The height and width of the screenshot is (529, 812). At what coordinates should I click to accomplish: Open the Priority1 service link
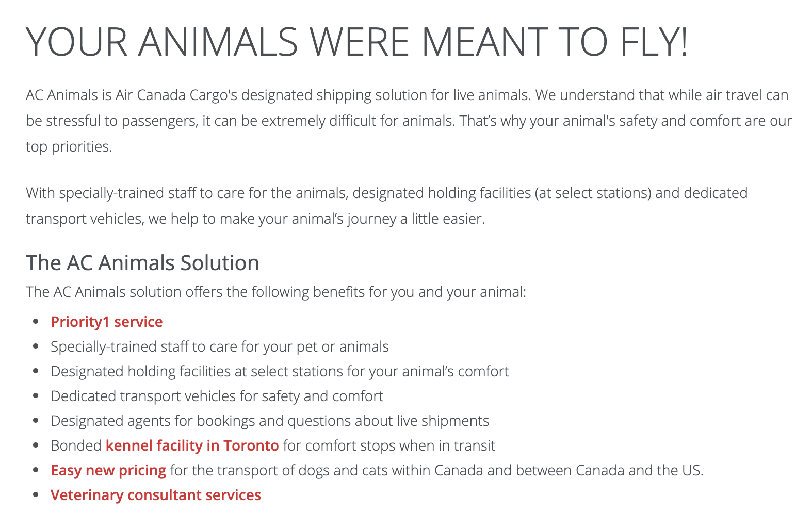[106, 322]
